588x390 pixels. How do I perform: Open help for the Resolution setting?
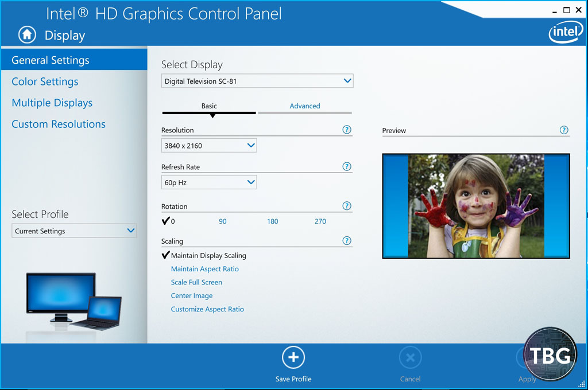click(346, 130)
